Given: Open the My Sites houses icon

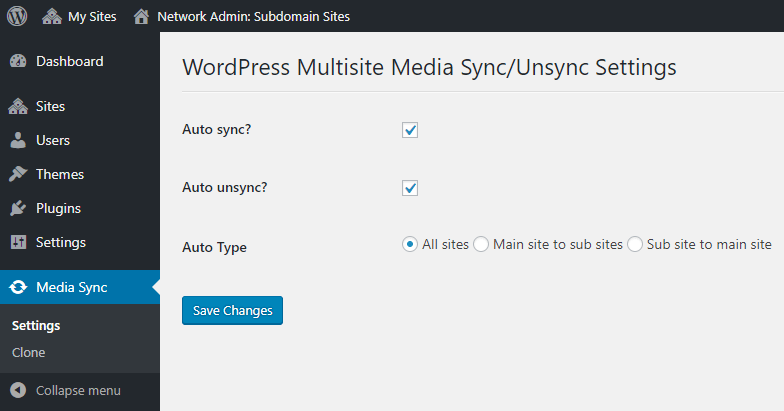Looking at the screenshot, I should point(52,16).
